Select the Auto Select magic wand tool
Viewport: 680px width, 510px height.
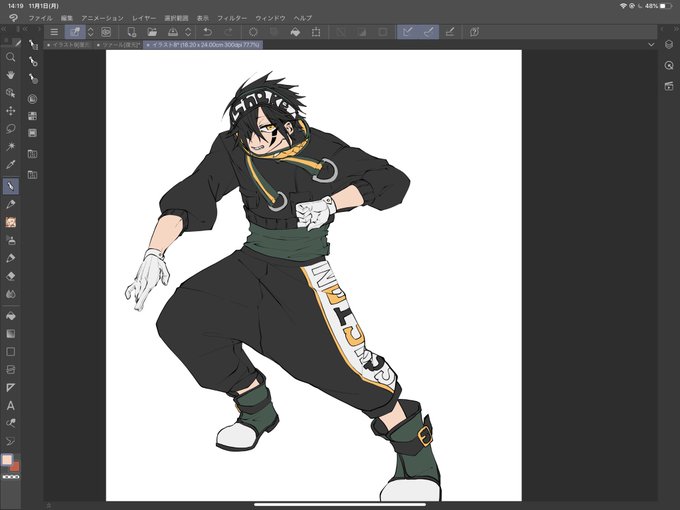[x=10, y=147]
